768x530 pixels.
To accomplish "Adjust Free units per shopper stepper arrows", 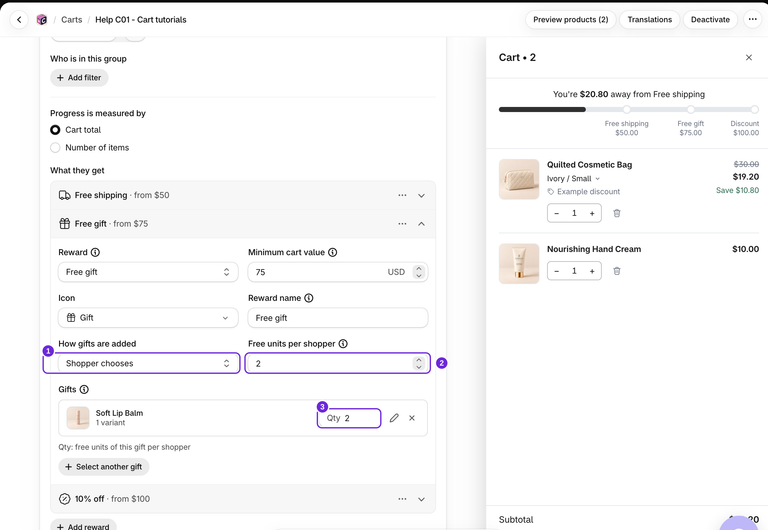I will [x=419, y=363].
